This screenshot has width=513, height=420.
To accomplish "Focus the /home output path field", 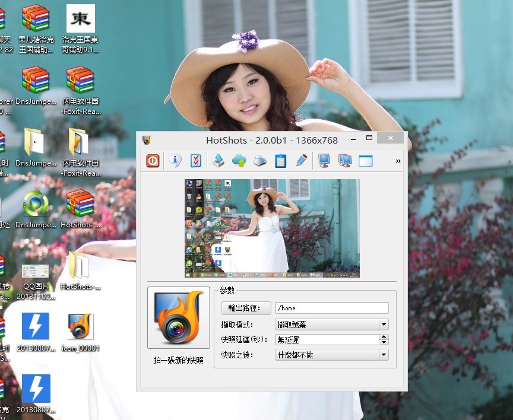I will (x=332, y=308).
